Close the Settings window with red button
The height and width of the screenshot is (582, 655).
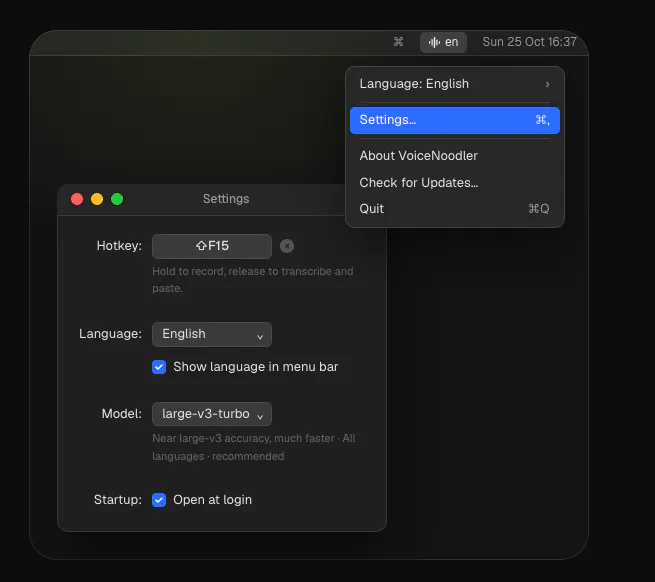click(77, 199)
